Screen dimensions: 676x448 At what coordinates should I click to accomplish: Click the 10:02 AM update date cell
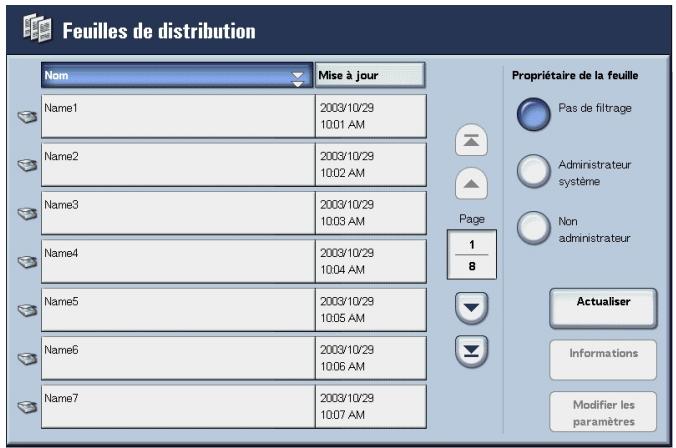pyautogui.click(x=371, y=165)
